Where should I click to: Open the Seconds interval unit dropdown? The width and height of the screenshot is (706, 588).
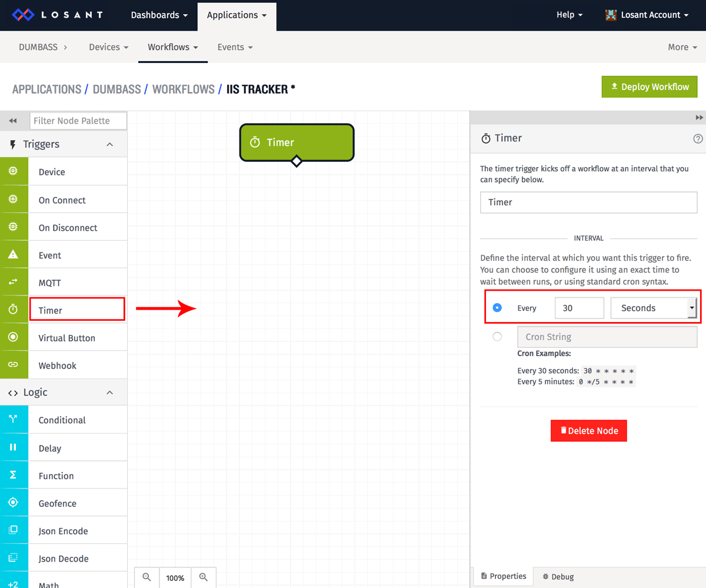[x=654, y=308]
